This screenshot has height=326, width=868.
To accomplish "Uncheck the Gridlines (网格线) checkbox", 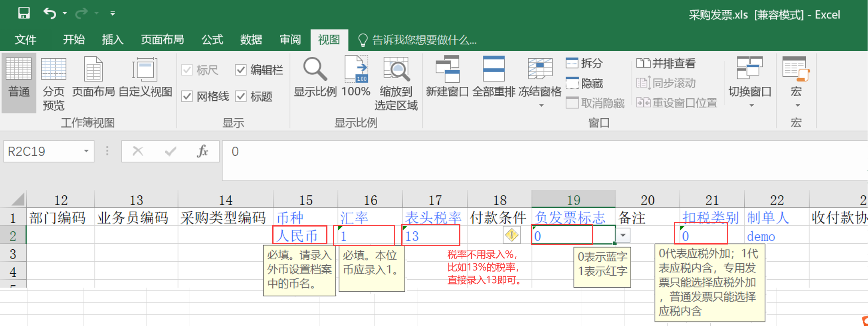I will [187, 96].
